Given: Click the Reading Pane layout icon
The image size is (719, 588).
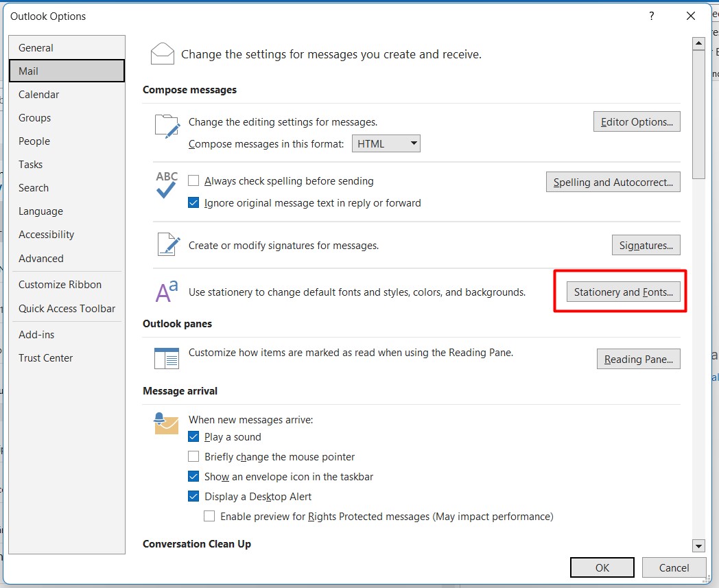Looking at the screenshot, I should (167, 358).
